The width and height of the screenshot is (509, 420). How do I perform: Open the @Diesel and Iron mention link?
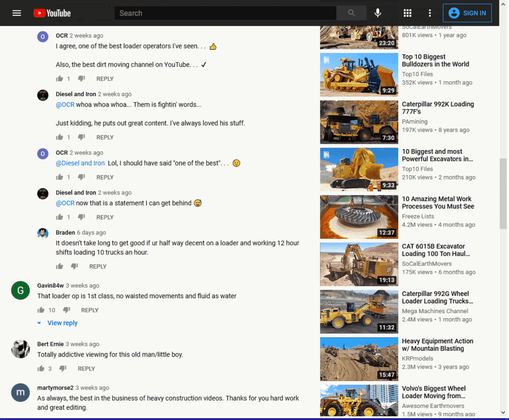coord(80,163)
